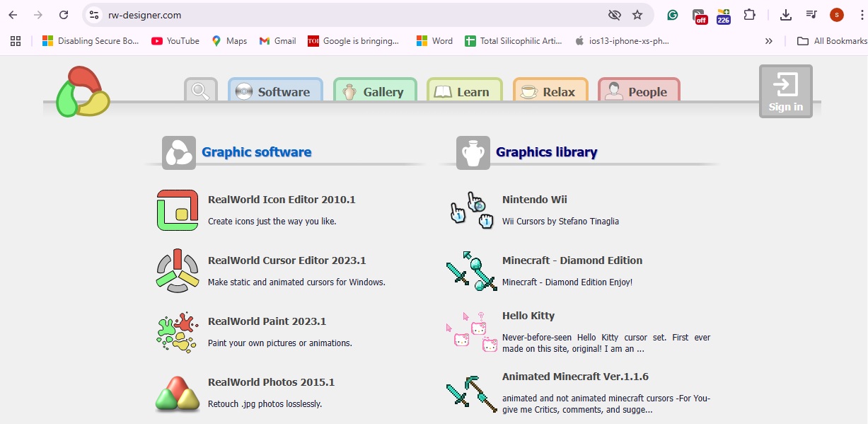
Task: Click the extension icon showing 226 badge
Action: point(723,16)
